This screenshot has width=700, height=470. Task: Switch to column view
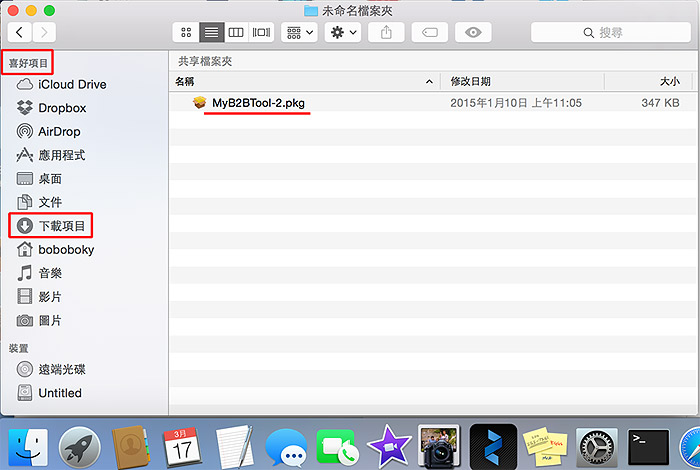coord(236,32)
